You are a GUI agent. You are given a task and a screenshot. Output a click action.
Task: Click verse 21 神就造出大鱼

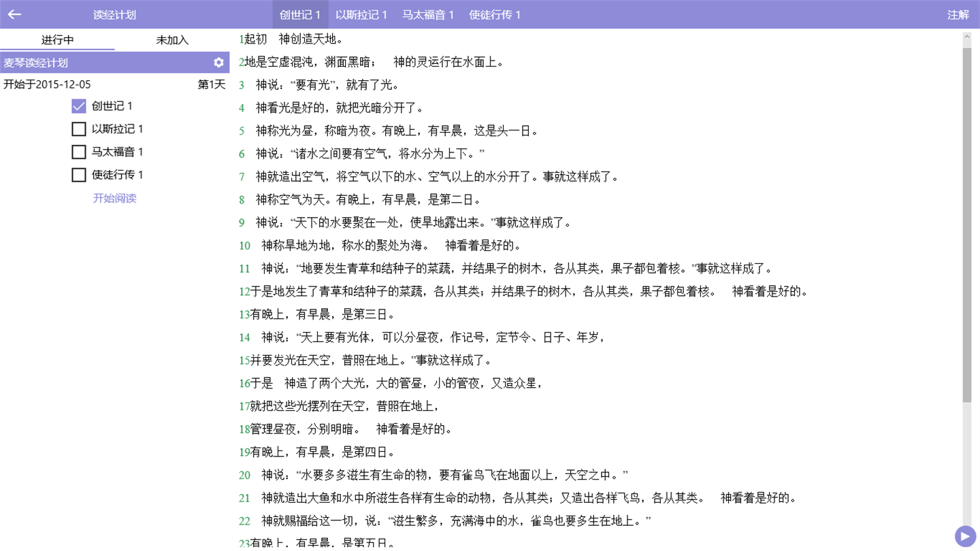coord(518,498)
